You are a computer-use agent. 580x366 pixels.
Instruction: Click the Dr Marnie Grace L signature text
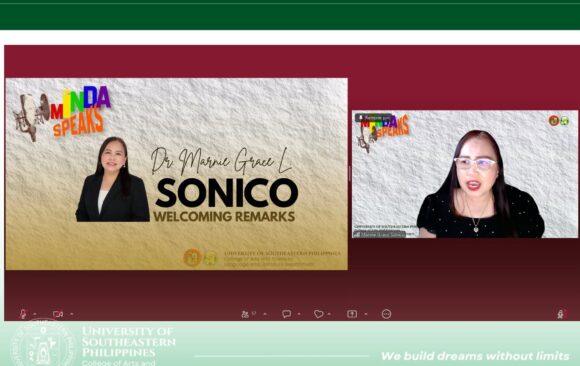pyautogui.click(x=221, y=161)
